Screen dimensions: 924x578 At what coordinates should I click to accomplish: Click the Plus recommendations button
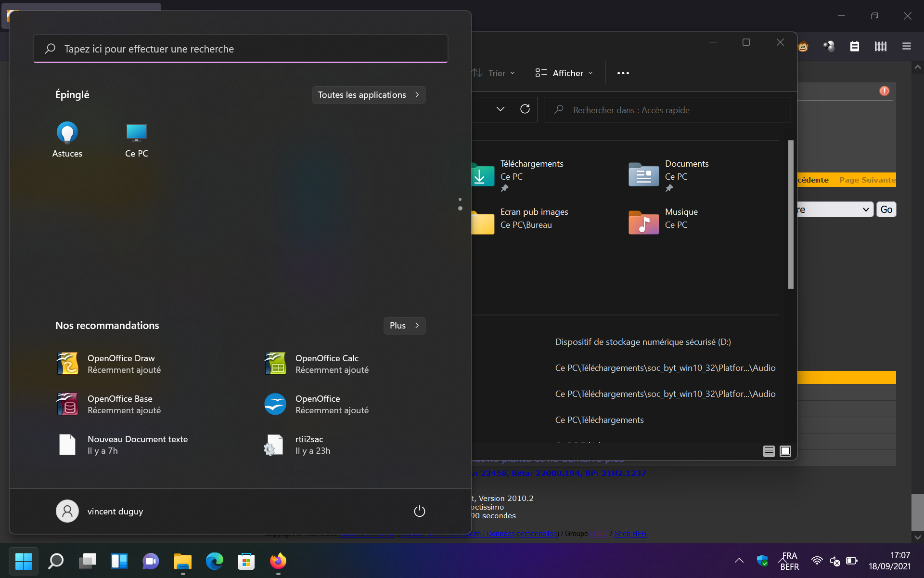tap(404, 326)
